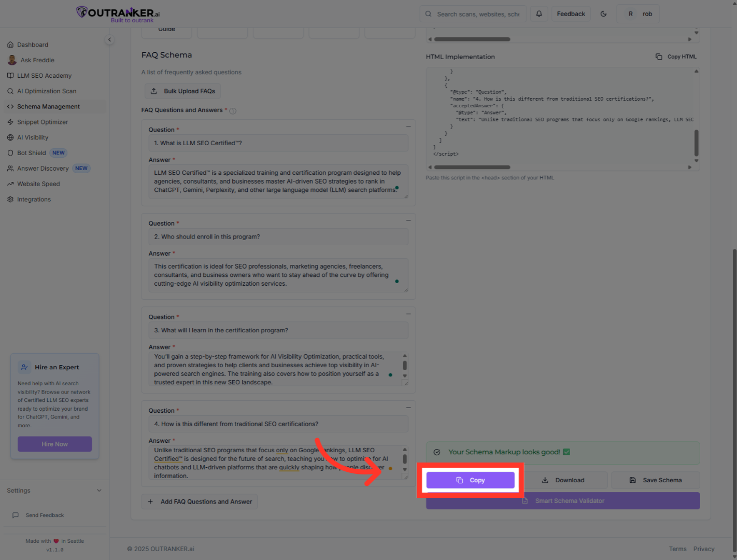Click the HTML code box vertical scrollbar thumb

pos(696,143)
